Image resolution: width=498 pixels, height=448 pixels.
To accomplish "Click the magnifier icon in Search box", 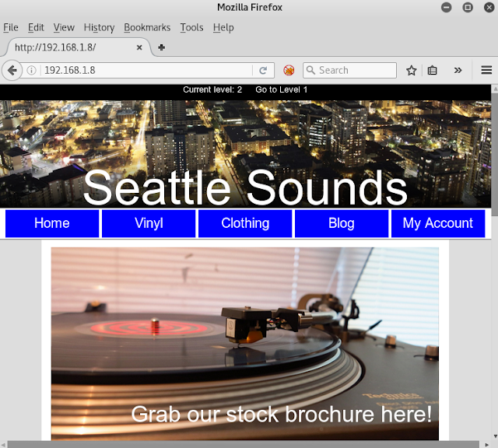I will (x=311, y=70).
